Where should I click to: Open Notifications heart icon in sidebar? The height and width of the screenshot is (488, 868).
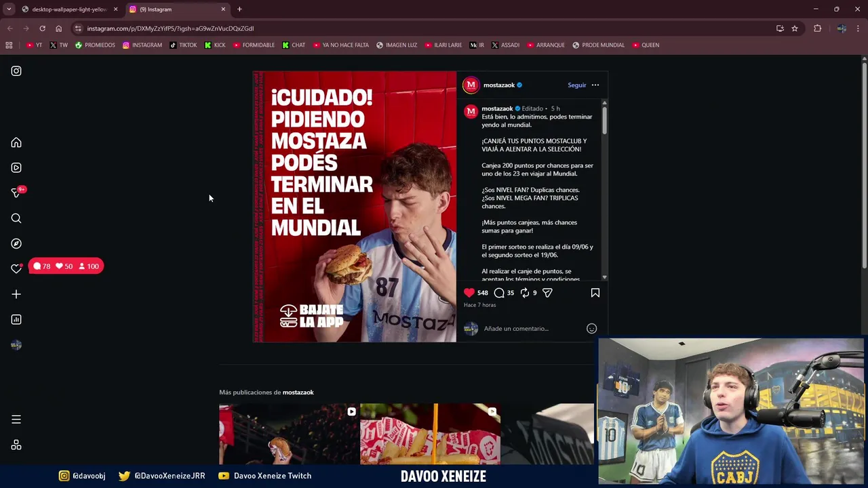(x=16, y=268)
